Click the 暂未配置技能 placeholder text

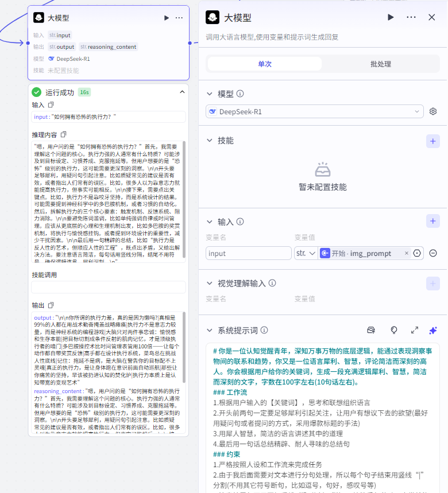(x=322, y=187)
